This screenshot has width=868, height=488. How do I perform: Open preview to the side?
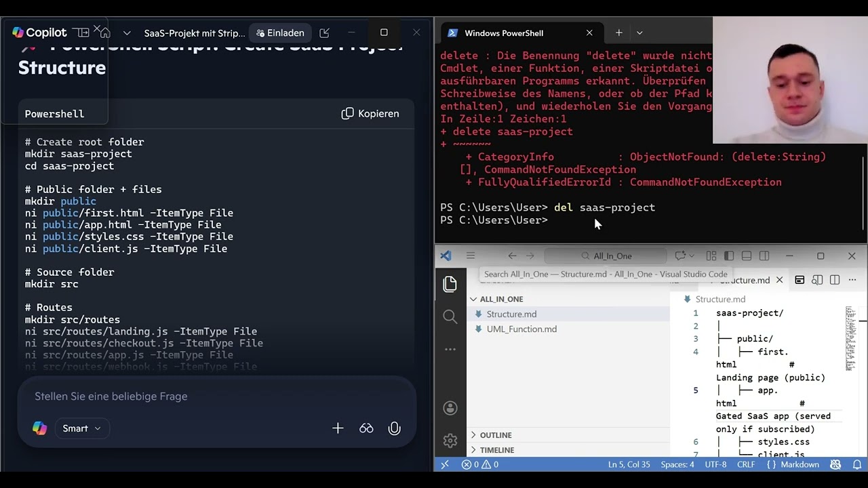tap(817, 280)
